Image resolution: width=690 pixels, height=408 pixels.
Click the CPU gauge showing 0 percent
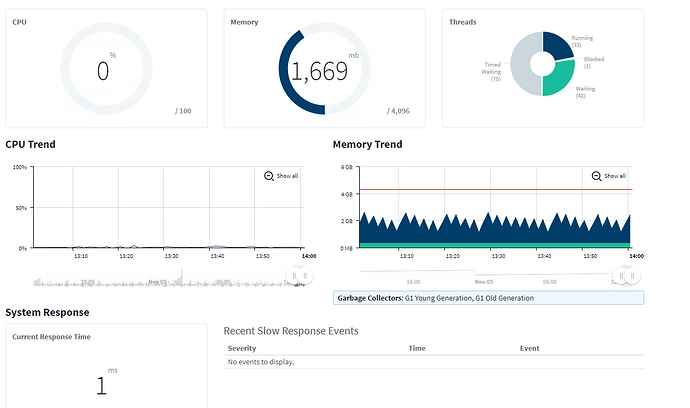click(x=106, y=69)
